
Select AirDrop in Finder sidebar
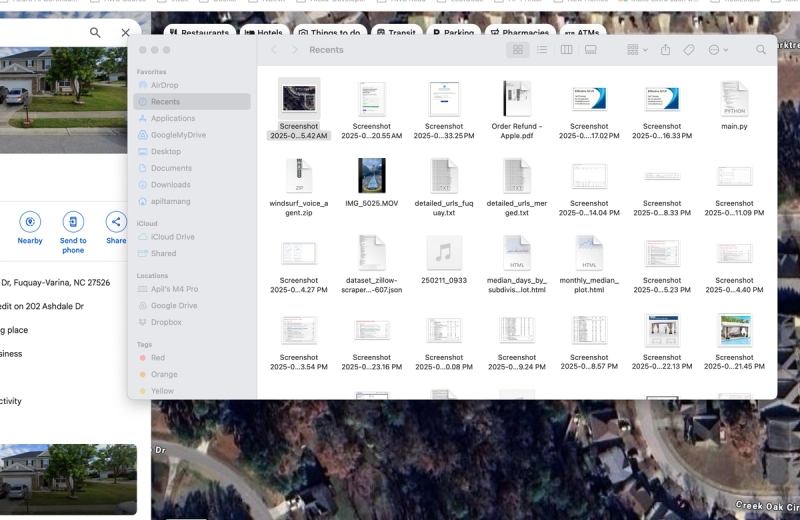pyautogui.click(x=164, y=85)
